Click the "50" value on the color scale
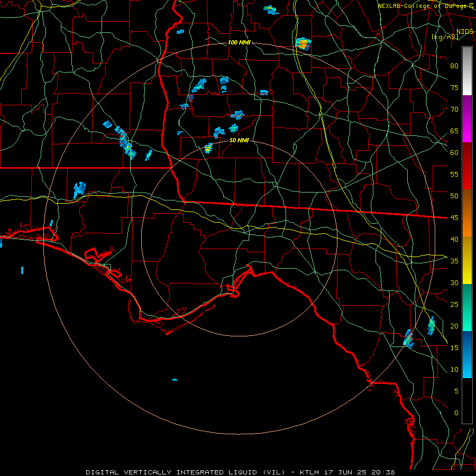Image resolution: width=476 pixels, height=476 pixels. pyautogui.click(x=454, y=196)
